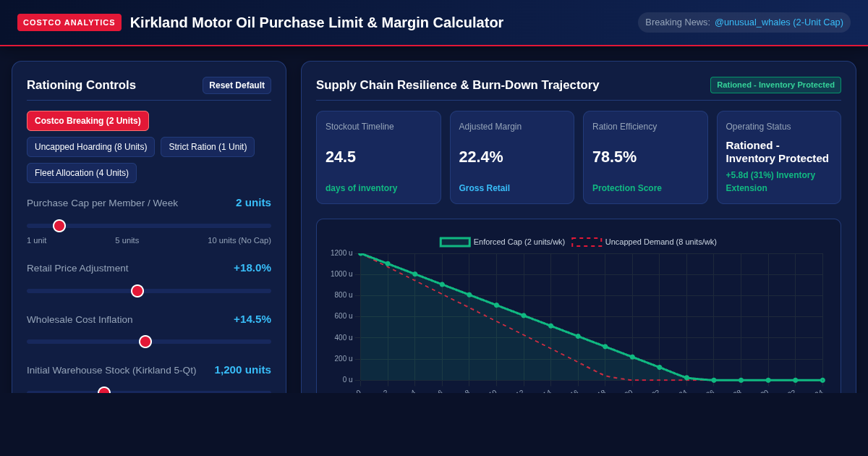The image size is (868, 456).
Task: Click the COSTCO ANALYTICS logo badge
Action: tap(69, 22)
